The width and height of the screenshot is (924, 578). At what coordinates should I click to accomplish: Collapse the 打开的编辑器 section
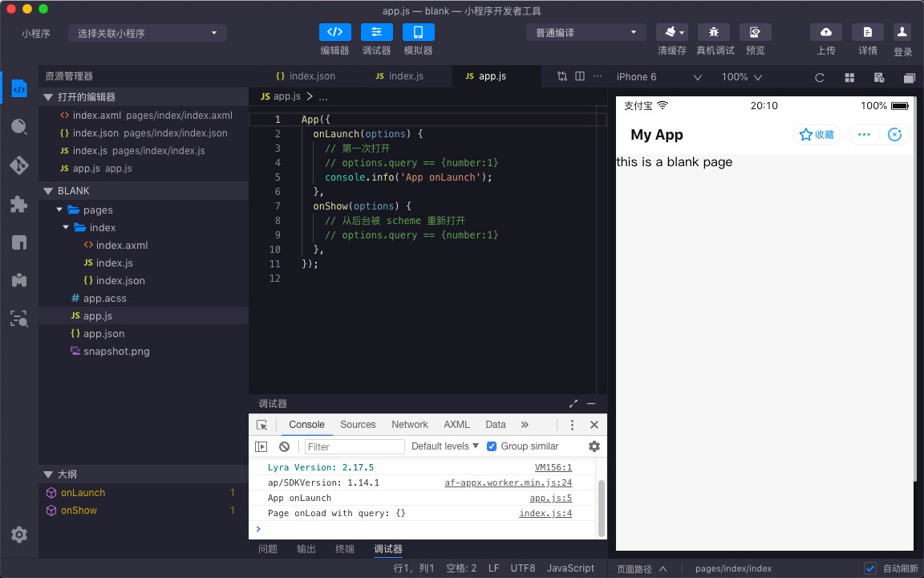click(48, 96)
